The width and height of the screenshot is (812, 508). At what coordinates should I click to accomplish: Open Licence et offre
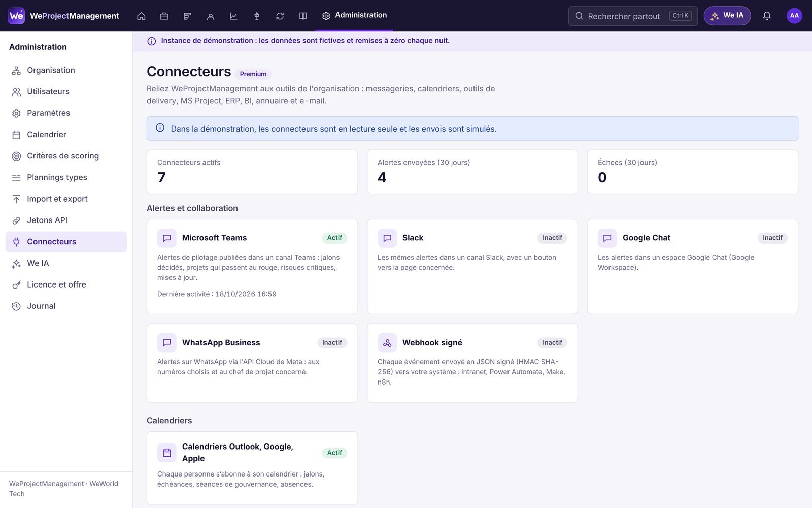point(66,284)
